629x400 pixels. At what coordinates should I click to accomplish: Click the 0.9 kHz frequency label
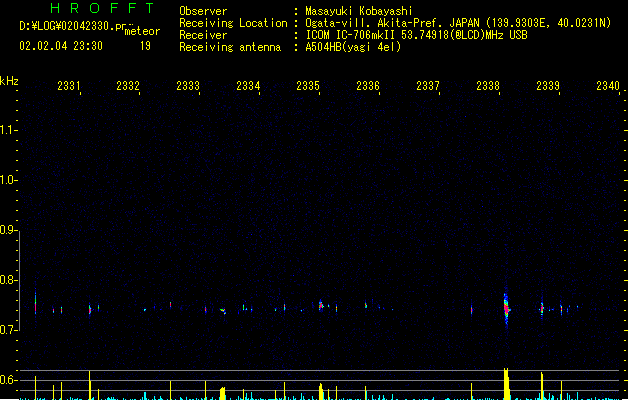click(x=7, y=230)
